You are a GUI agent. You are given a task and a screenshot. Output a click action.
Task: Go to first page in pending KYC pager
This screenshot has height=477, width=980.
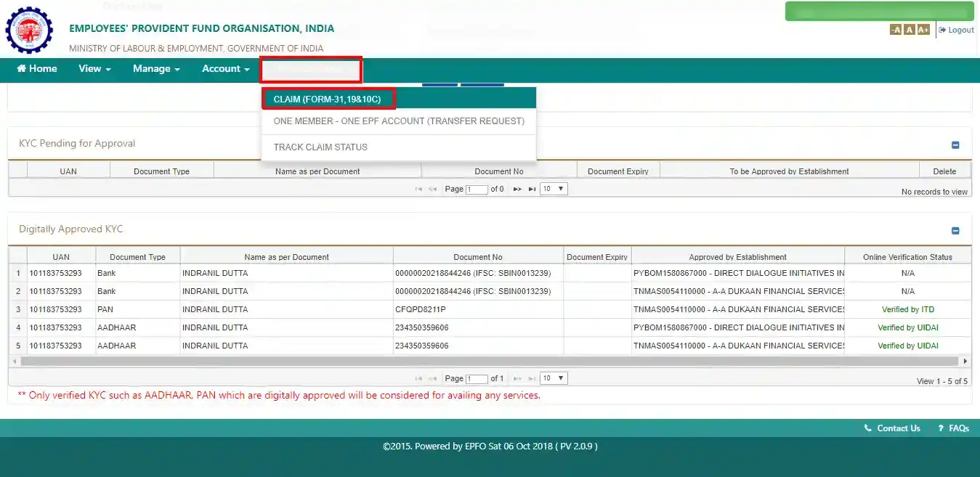[418, 189]
